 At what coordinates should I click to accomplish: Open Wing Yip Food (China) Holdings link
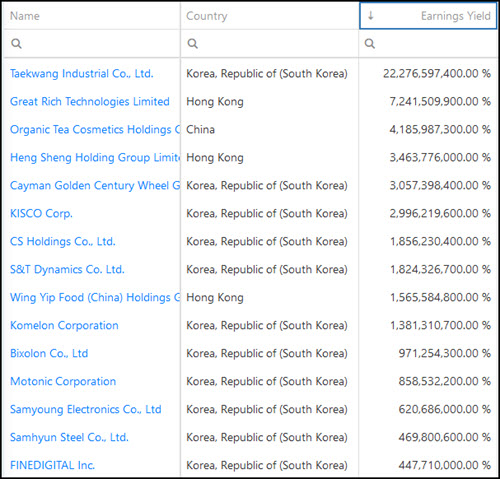coord(95,297)
